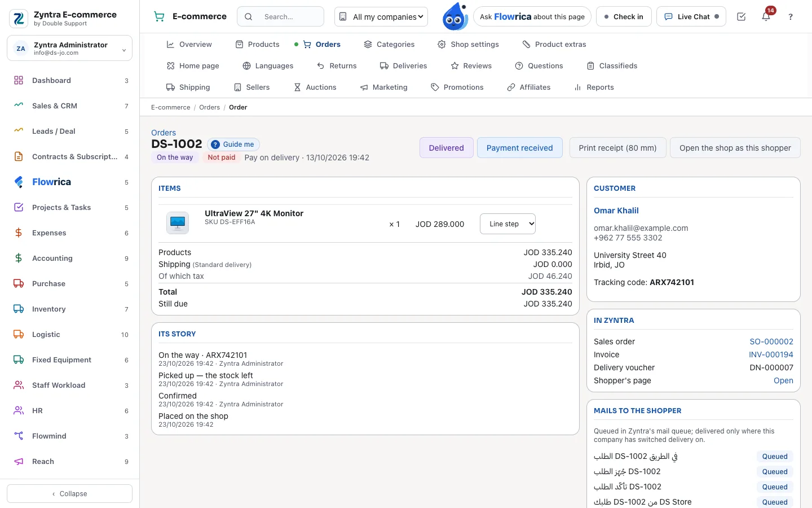Open the notifications bell icon
The width and height of the screenshot is (812, 508).
[766, 17]
